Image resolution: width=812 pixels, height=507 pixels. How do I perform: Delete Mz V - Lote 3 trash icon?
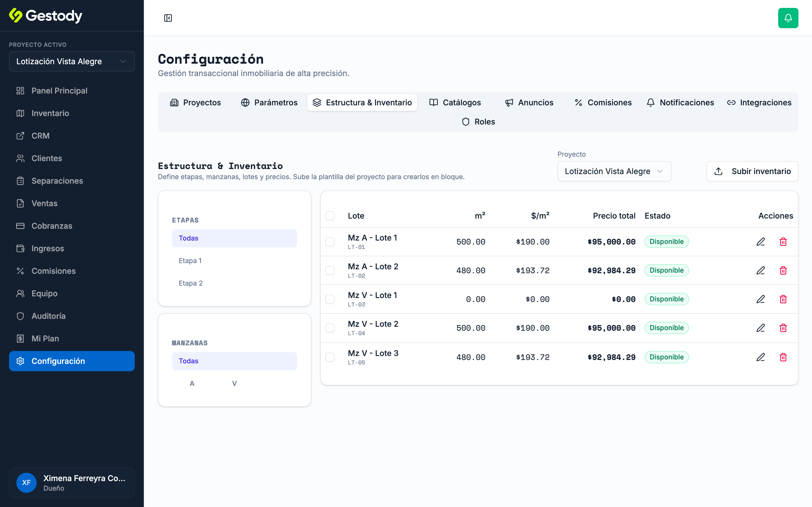click(x=783, y=357)
